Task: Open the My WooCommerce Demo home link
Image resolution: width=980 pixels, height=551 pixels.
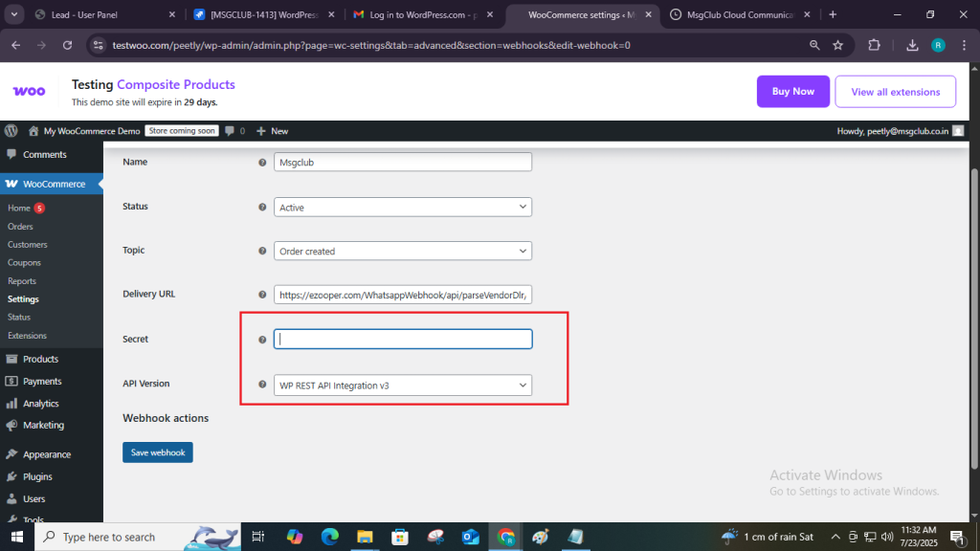Action: click(84, 130)
